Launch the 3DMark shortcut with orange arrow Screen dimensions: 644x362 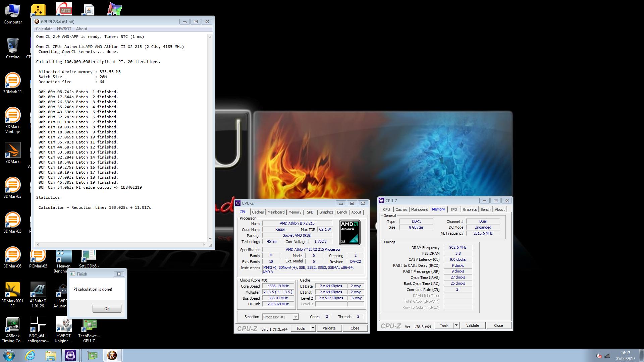(x=13, y=153)
